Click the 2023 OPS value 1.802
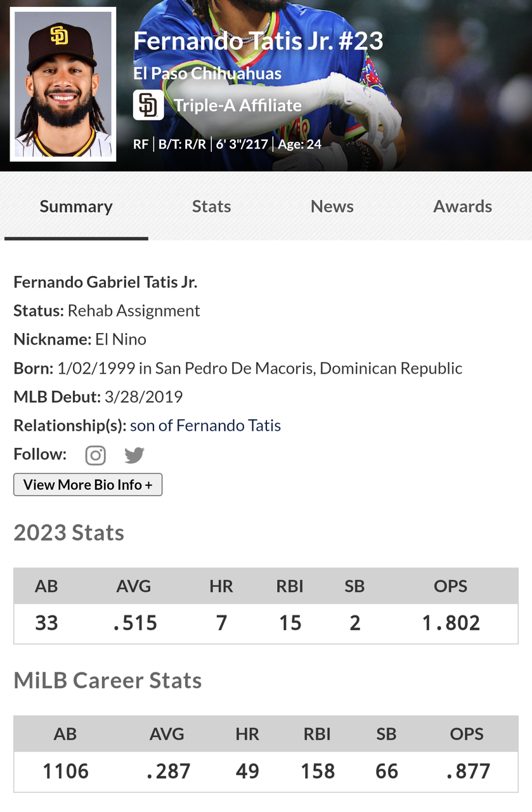 point(451,623)
